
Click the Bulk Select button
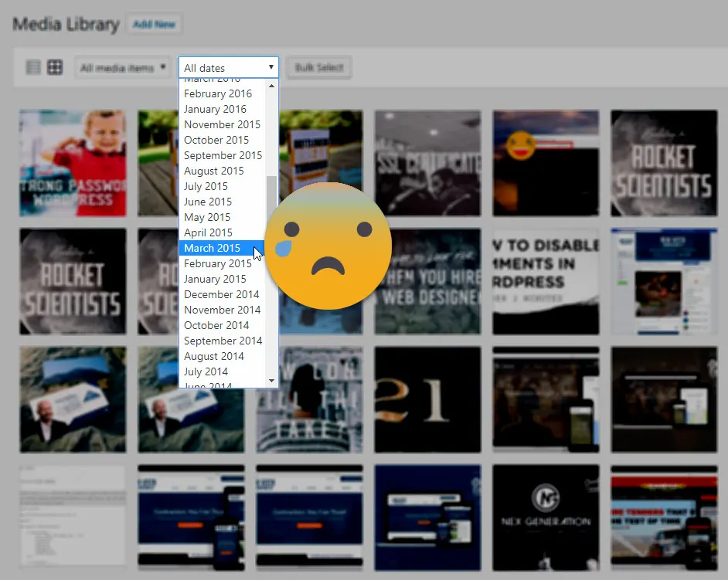319,68
